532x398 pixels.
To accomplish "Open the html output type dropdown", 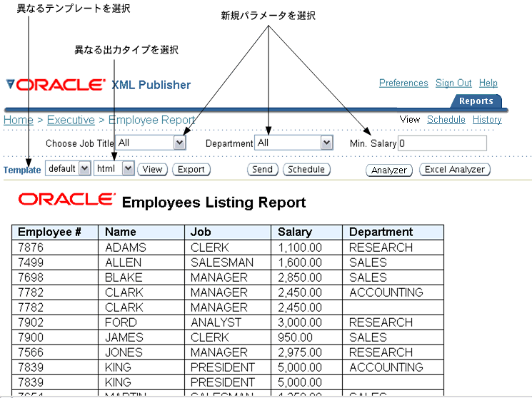I will pyautogui.click(x=114, y=168).
